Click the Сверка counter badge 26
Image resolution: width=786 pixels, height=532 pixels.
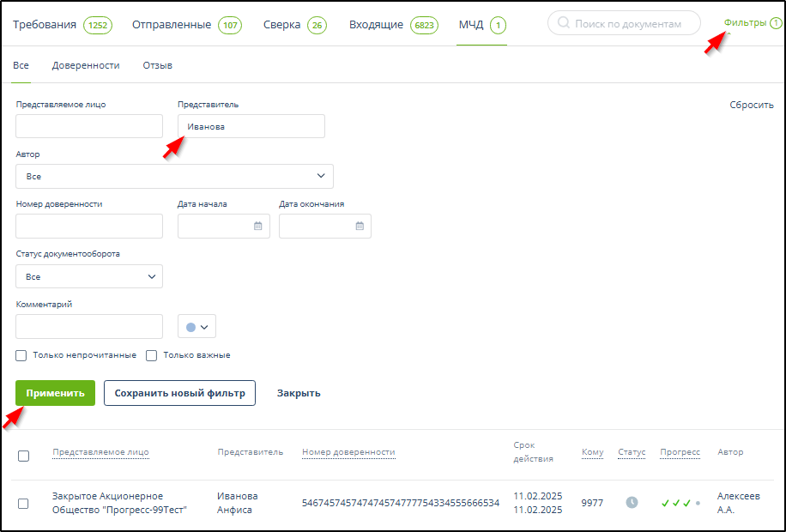tap(317, 25)
